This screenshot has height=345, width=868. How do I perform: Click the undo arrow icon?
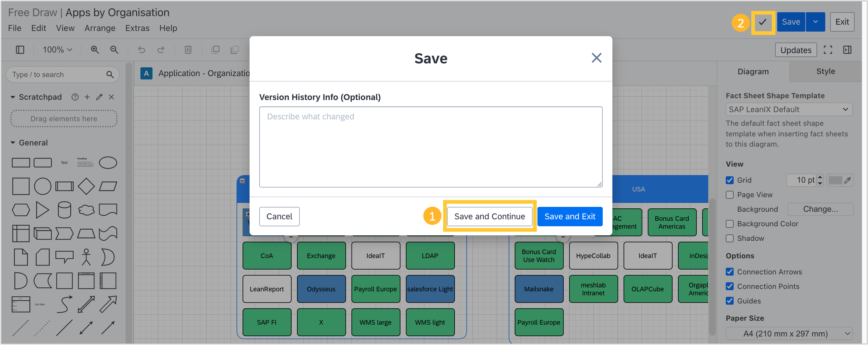click(x=141, y=50)
